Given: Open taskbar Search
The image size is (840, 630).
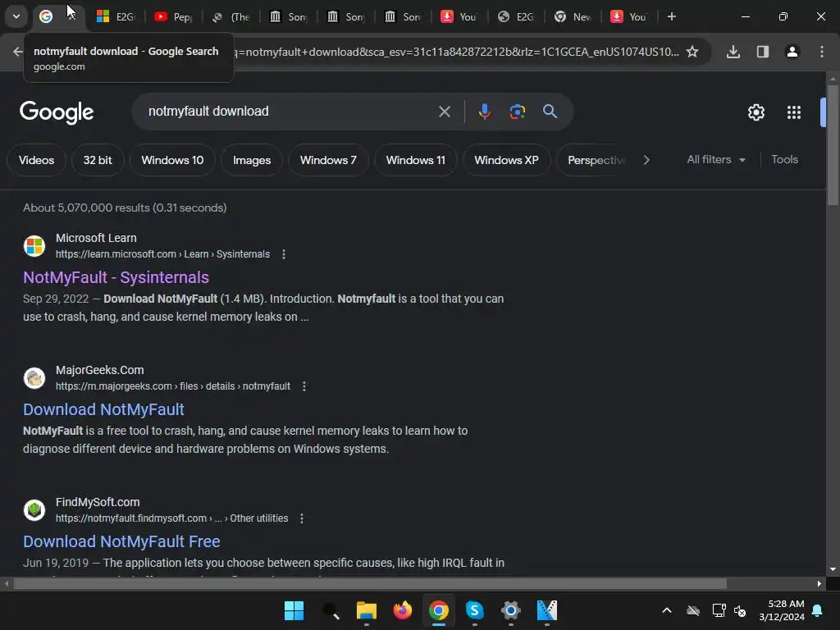Looking at the screenshot, I should click(331, 610).
